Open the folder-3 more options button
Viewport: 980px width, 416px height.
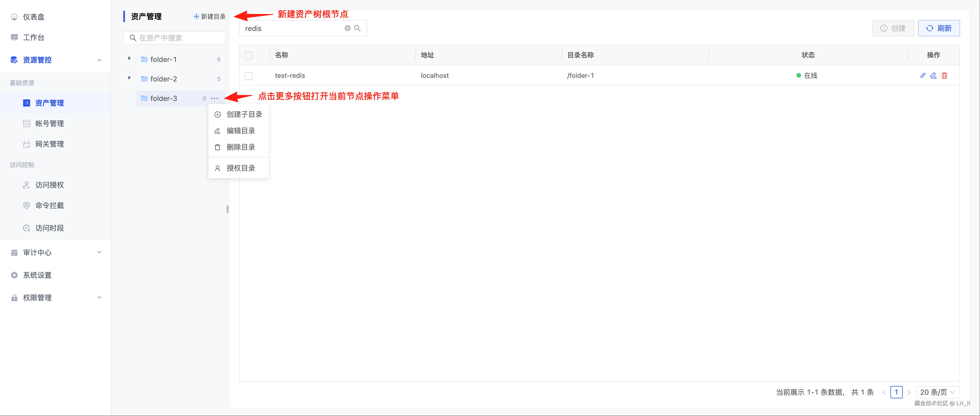point(215,98)
